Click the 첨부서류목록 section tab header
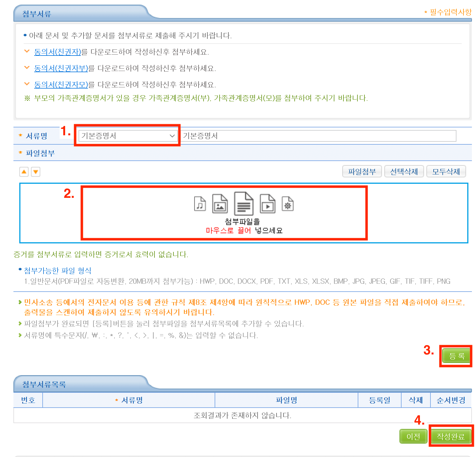This screenshot has width=476, height=457. pyautogui.click(x=44, y=384)
